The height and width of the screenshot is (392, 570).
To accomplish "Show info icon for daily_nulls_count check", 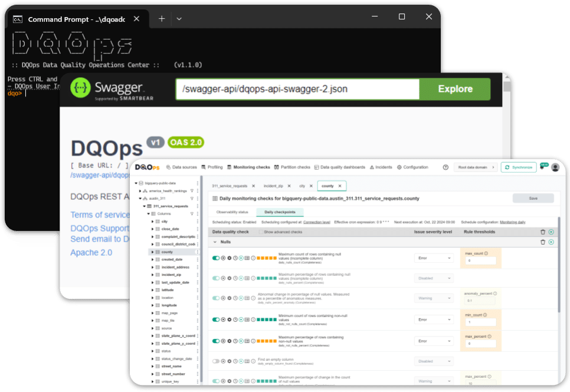I will point(253,258).
